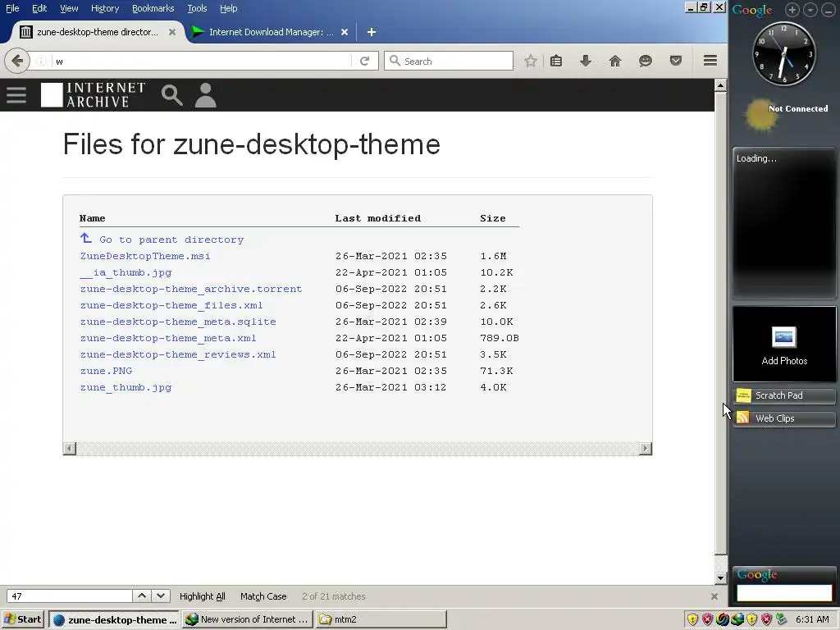Click the Google sidebar dropdown arrow icon
This screenshot has width=840, height=630.
pyautogui.click(x=810, y=10)
